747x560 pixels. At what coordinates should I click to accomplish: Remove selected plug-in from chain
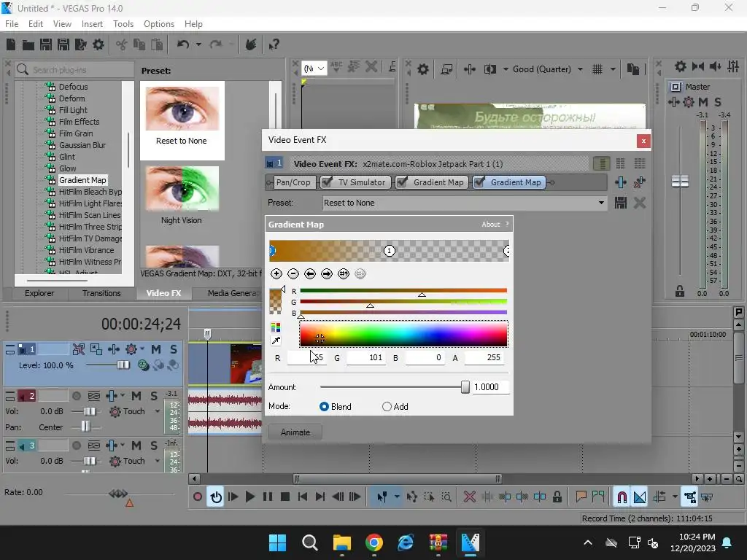(640, 182)
